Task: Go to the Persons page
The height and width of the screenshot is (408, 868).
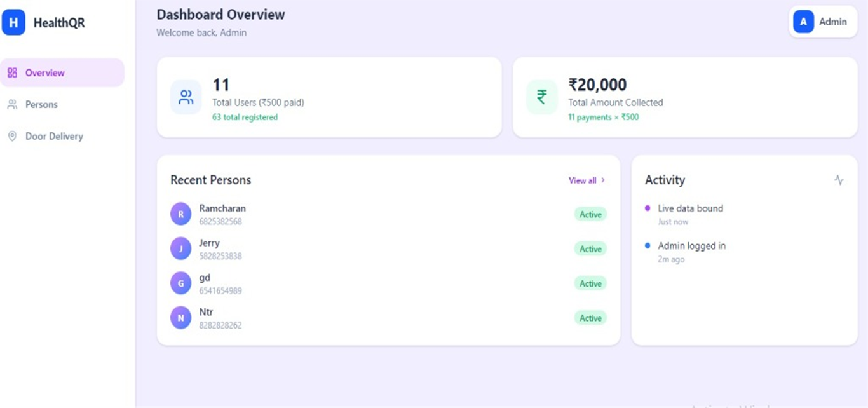Action: [62, 104]
